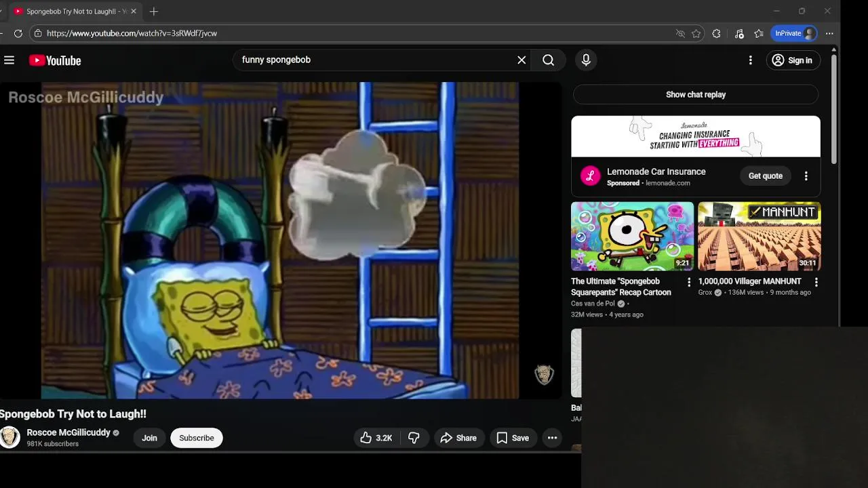This screenshot has height=488, width=868.
Task: Share the video
Action: [459, 438]
